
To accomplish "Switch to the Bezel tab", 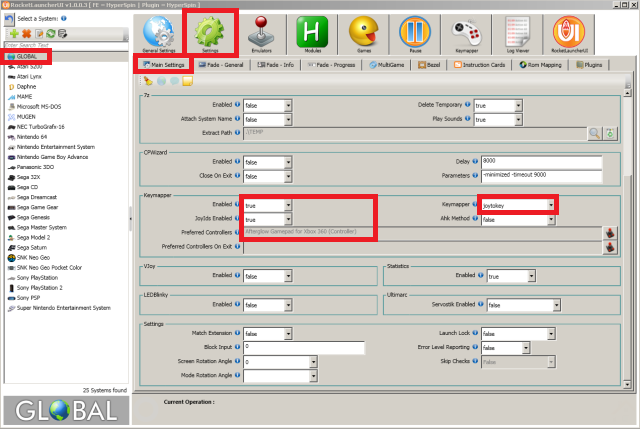I will 429,65.
